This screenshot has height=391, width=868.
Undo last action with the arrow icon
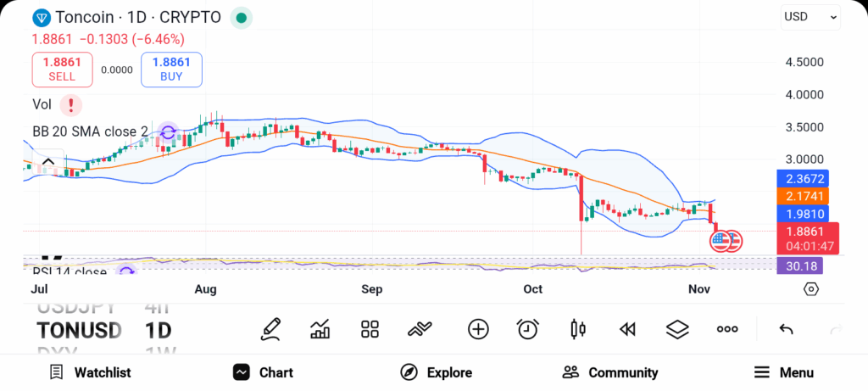[786, 329]
